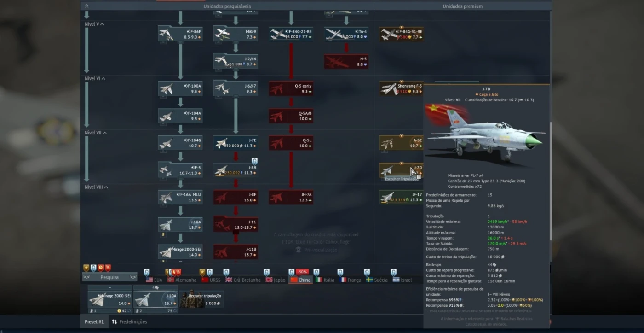Select the J-7E research card
644x333 pixels.
click(236, 143)
